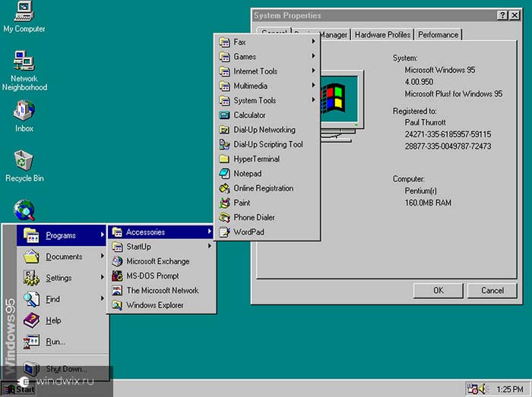Screen dimensions: 532x397
Task: Click the WordPad icon
Action: click(x=224, y=232)
